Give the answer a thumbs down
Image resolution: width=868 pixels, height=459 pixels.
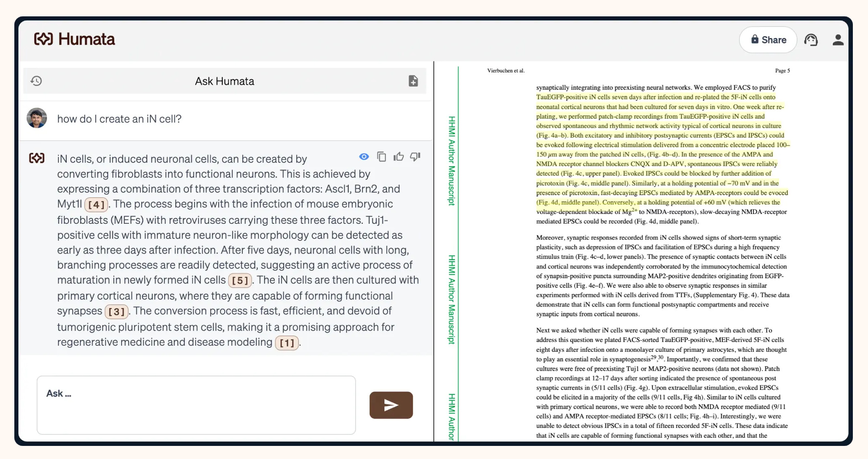[x=415, y=157]
